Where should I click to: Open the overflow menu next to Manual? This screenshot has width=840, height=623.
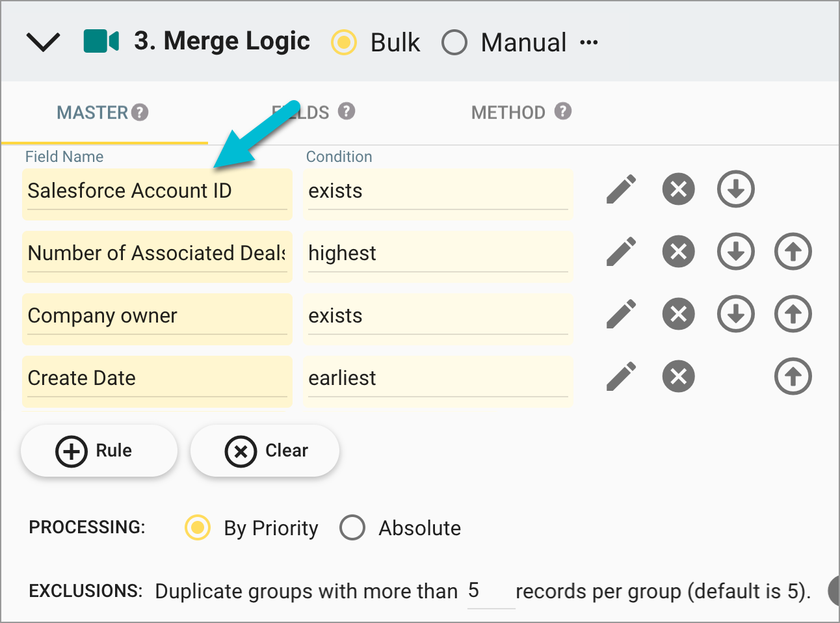(x=589, y=42)
